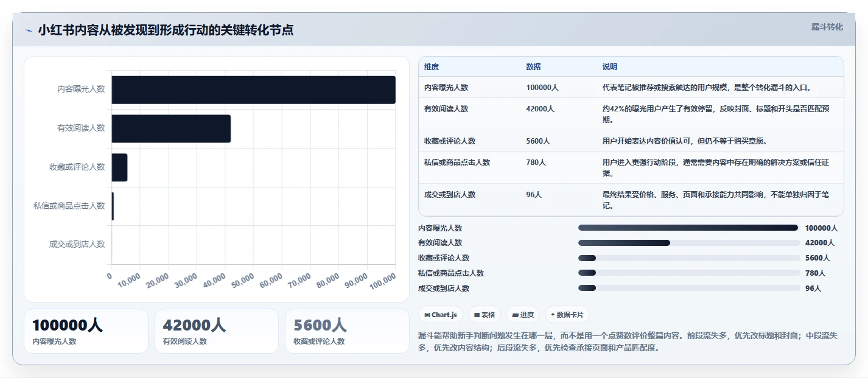Viewport: 868px width, 378px height.
Task: Select the 表格 chip
Action: tap(485, 315)
